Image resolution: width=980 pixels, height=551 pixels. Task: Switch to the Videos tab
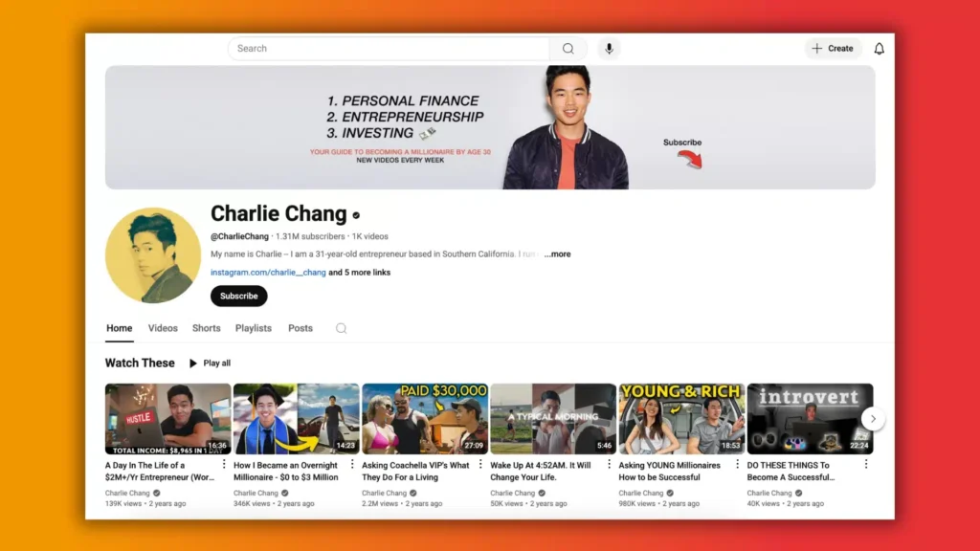[x=163, y=328]
